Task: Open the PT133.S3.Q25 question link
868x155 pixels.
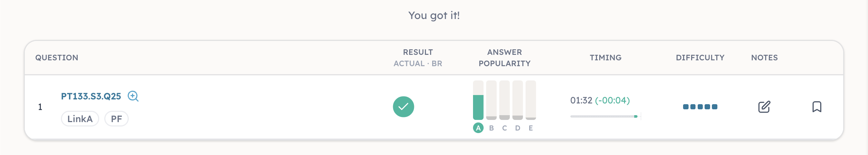Action: click(91, 96)
